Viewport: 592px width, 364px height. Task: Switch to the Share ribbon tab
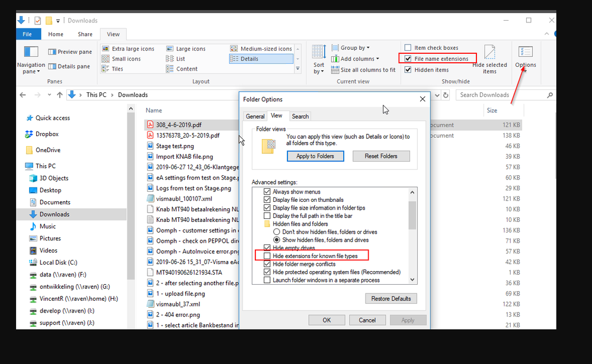tap(85, 34)
